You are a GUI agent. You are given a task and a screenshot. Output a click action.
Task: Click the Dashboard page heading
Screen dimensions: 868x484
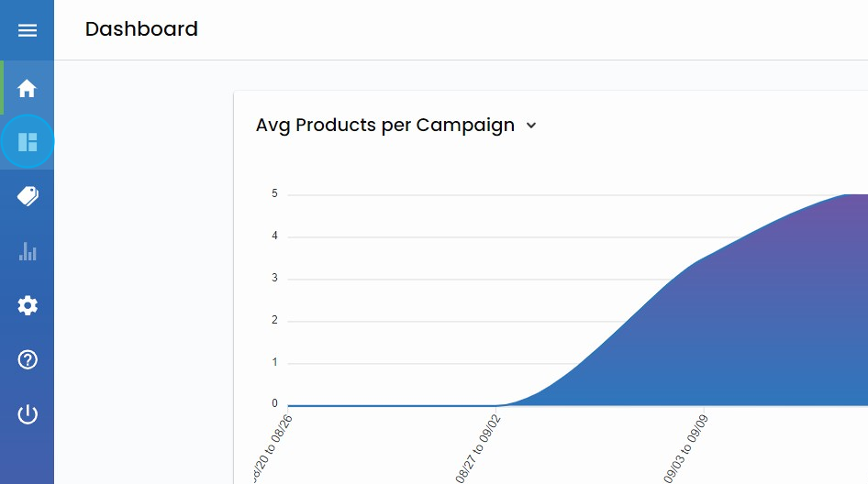coord(141,29)
